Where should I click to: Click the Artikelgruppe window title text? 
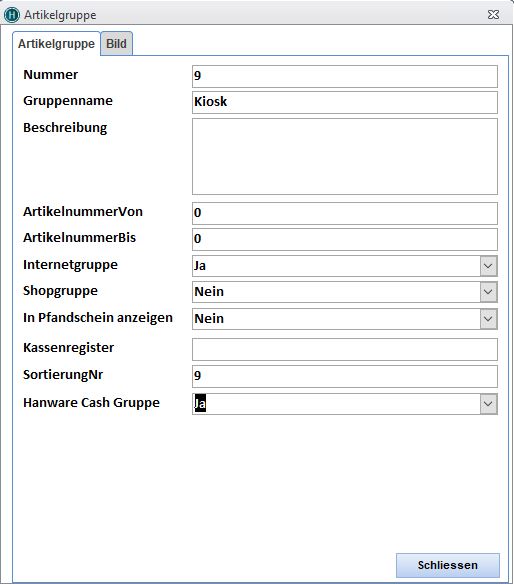[60, 15]
